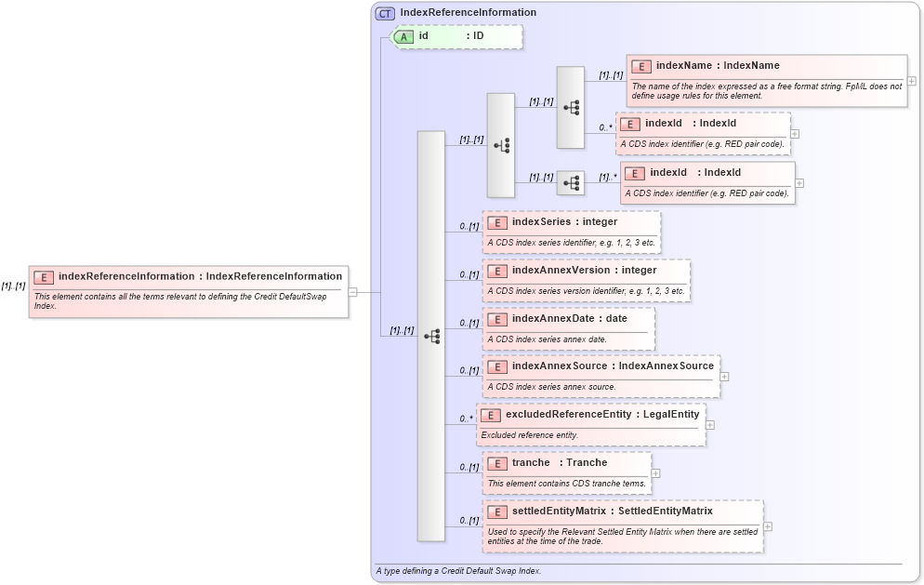Viewport: 924px width, 585px height.
Task: Click the choice compositor icon before indexName
Action: pyautogui.click(x=500, y=144)
